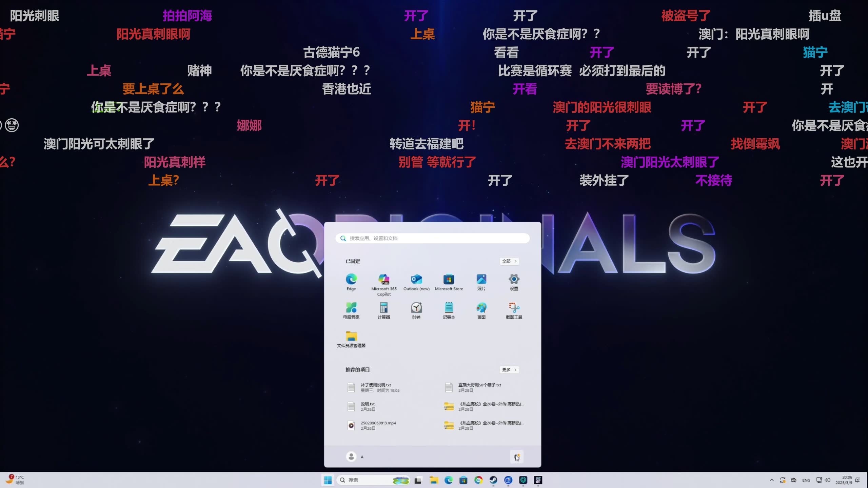
Task: Expand 更多 recommended items
Action: click(509, 369)
